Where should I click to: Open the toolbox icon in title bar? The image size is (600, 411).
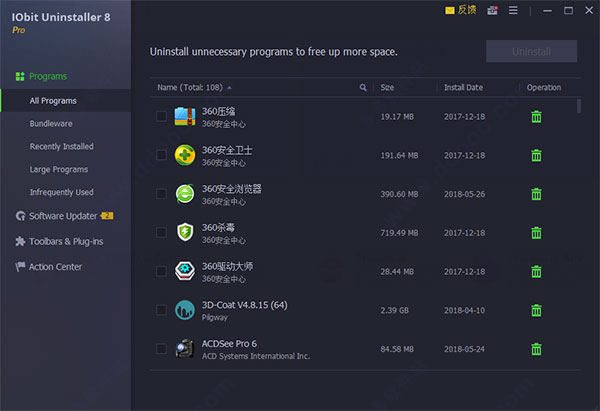492,10
